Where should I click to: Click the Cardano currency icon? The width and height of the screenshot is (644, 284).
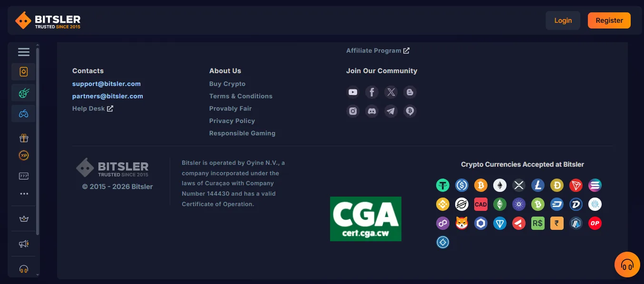[x=519, y=204]
